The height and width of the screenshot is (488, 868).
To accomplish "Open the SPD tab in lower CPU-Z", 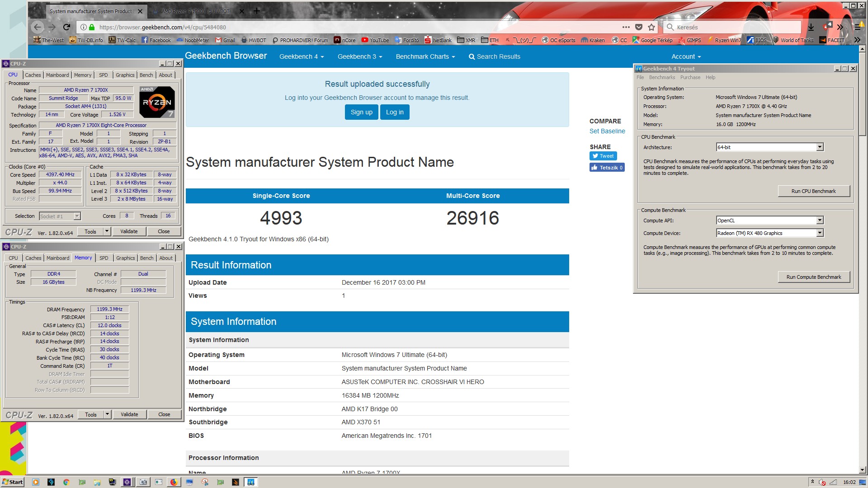I will (x=104, y=258).
